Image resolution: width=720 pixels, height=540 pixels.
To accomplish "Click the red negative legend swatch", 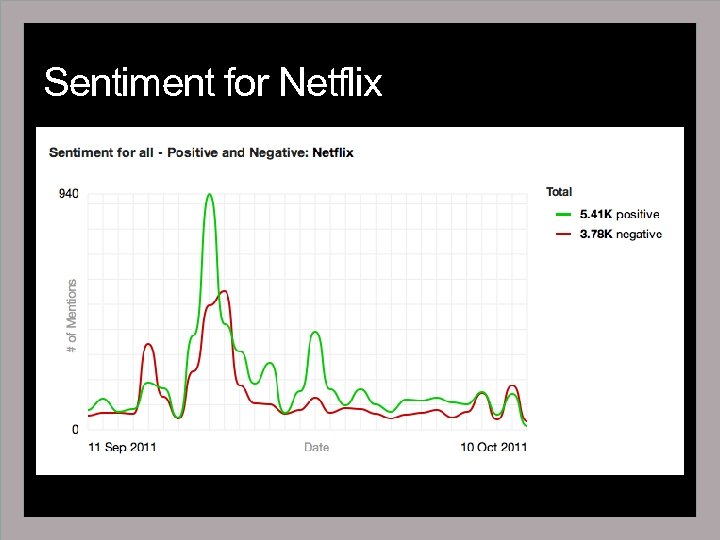I will (563, 234).
